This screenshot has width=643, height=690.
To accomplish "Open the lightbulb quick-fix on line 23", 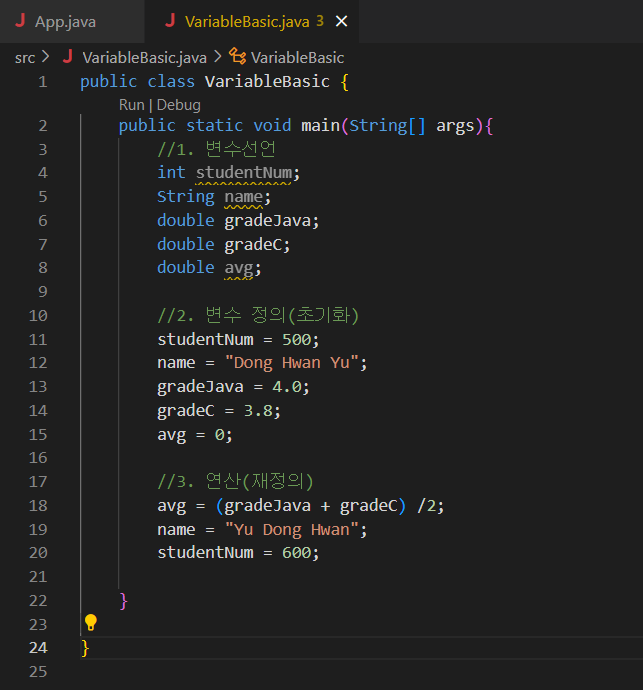I will [x=91, y=622].
